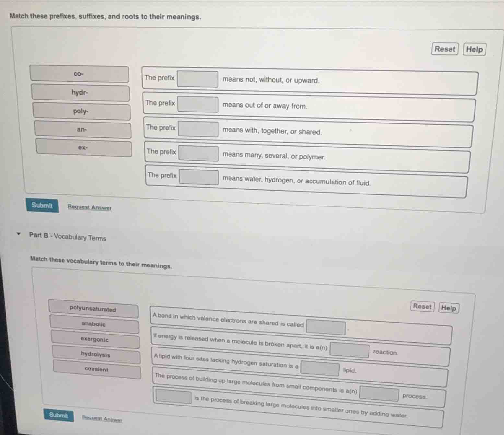
Task: Click blank for 'means not, without, or upward'
Action: pyautogui.click(x=197, y=79)
